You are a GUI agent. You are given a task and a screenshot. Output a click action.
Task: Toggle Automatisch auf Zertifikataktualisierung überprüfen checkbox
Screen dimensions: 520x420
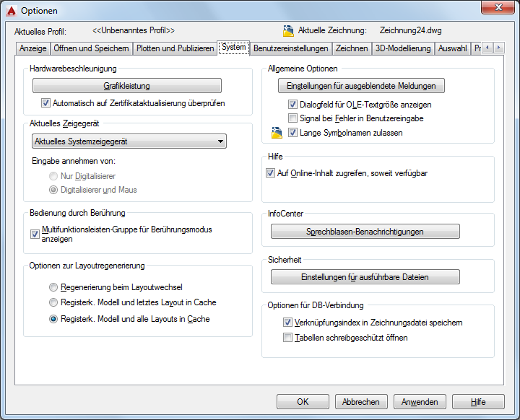(x=45, y=103)
